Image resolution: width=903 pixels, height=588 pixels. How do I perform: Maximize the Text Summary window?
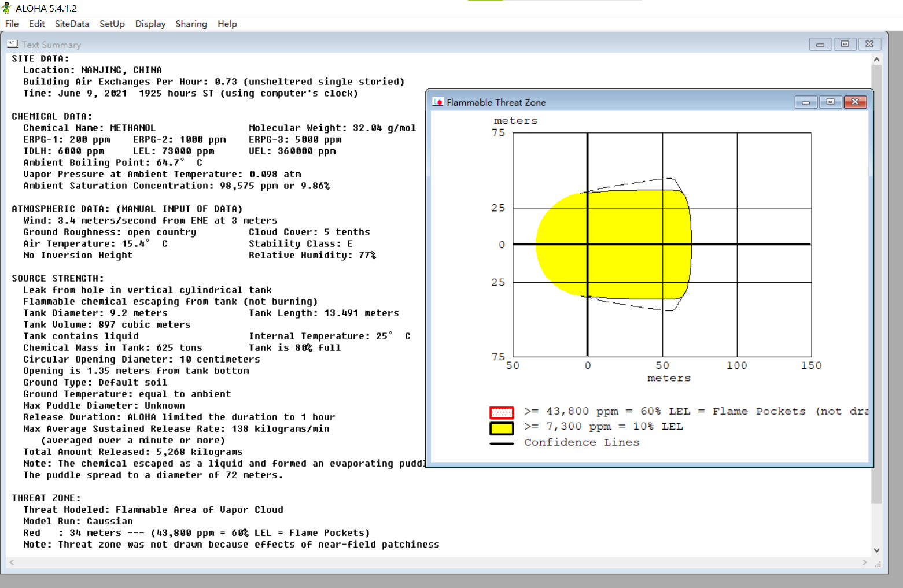click(845, 44)
